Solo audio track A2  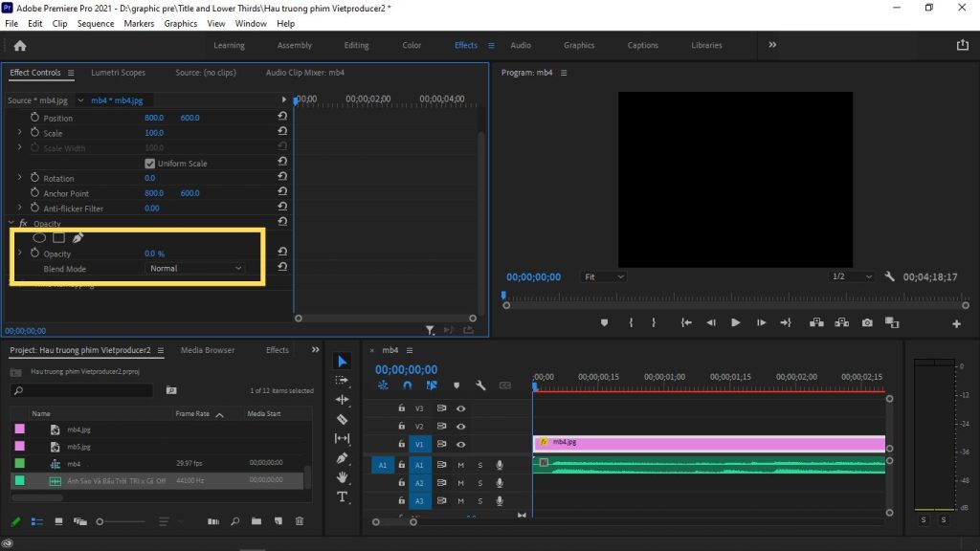click(x=480, y=483)
